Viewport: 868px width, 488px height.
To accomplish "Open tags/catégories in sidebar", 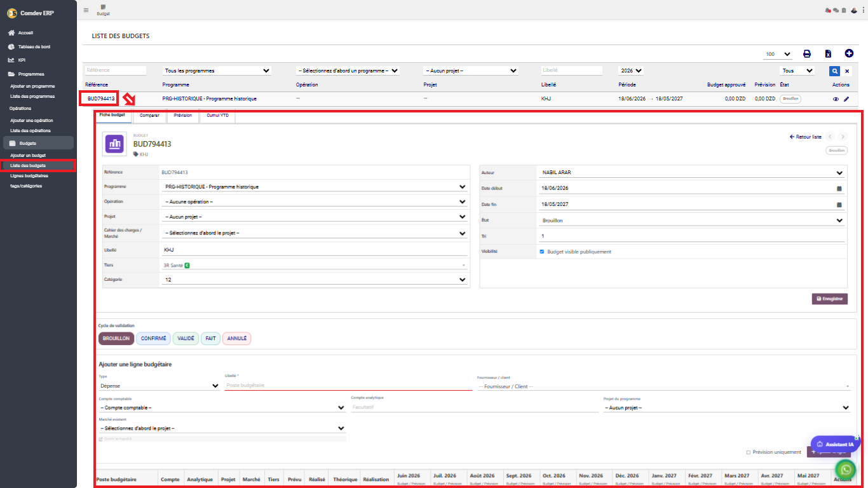I will (25, 186).
